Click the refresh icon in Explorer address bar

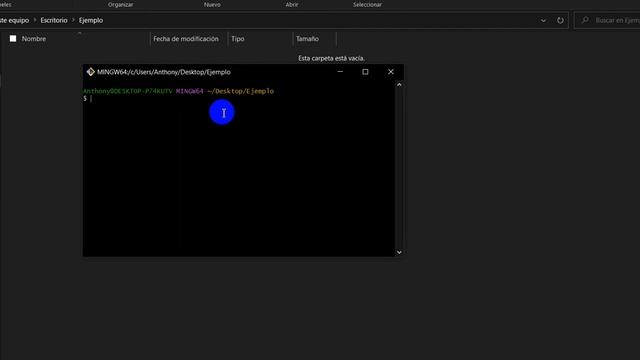(x=560, y=20)
